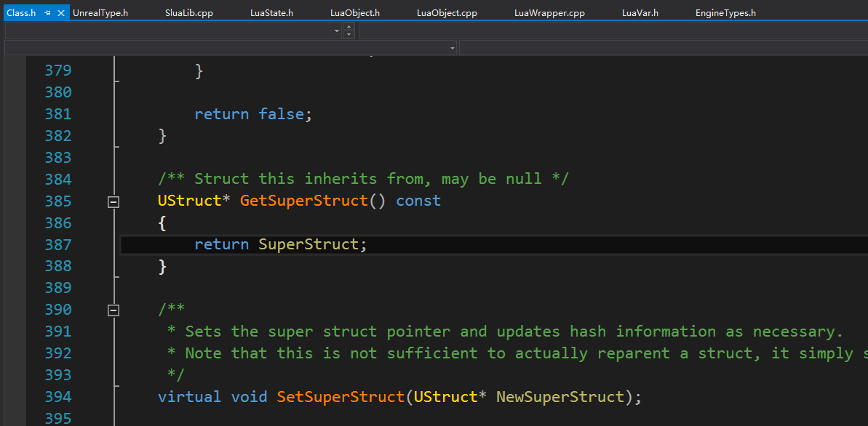Click the 'return false;' statement

(253, 114)
